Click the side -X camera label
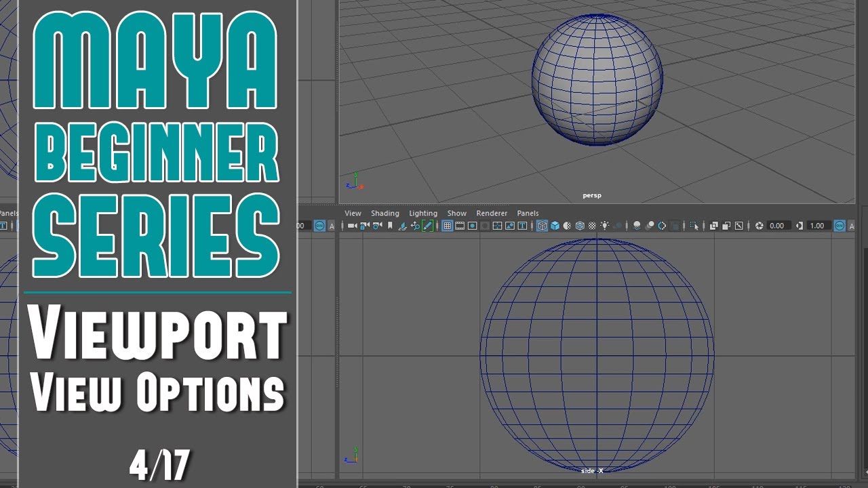Image resolution: width=868 pixels, height=488 pixels. [x=592, y=470]
